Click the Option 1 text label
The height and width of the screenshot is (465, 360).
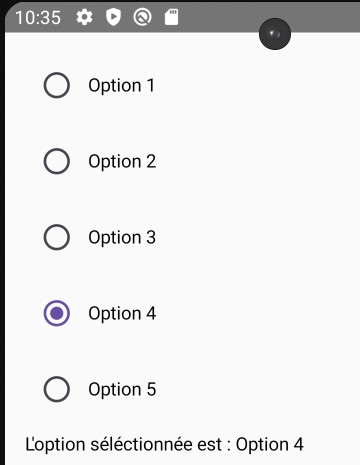(121, 86)
